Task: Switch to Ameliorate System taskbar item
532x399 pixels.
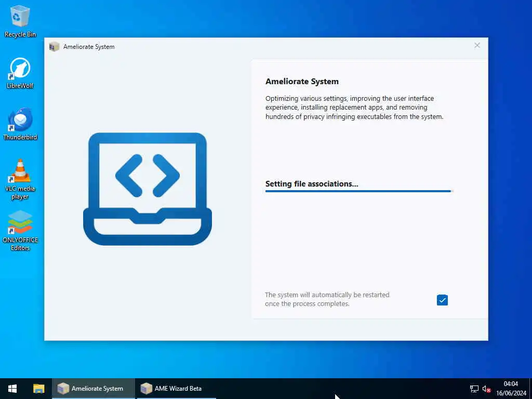Action: click(94, 389)
